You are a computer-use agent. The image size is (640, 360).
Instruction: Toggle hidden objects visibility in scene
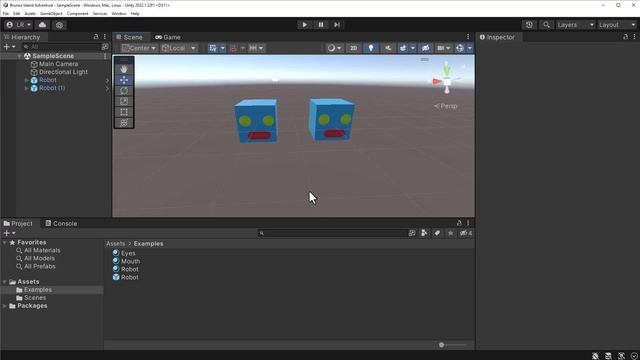tap(425, 48)
